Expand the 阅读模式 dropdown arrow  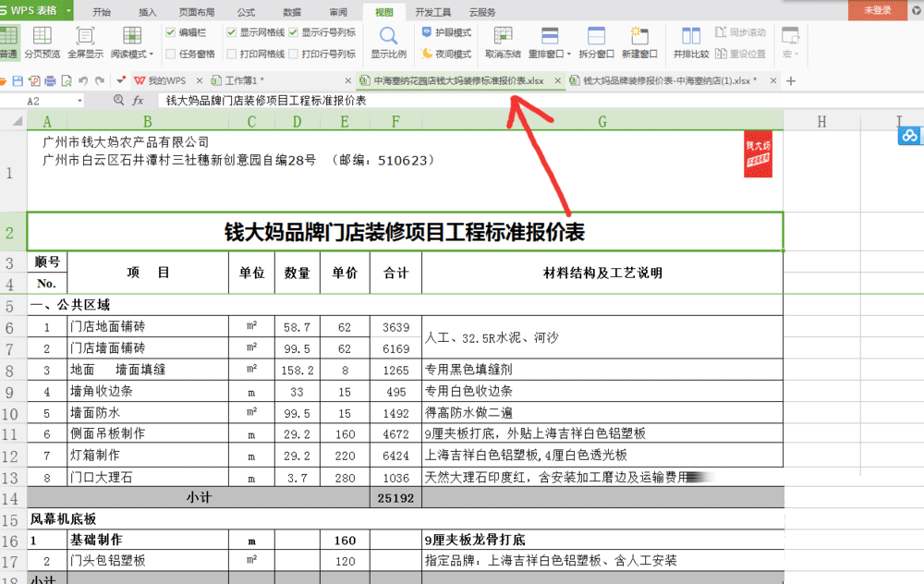pos(152,55)
